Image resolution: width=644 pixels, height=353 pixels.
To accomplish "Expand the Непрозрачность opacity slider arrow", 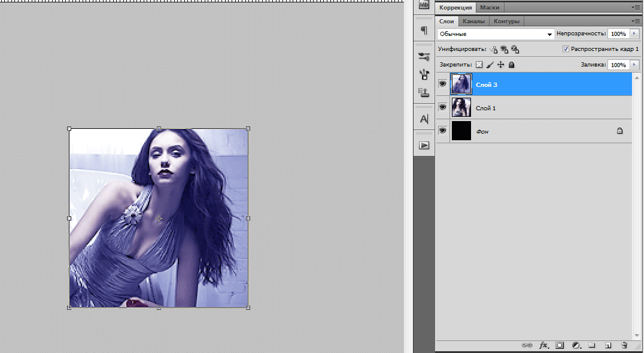I will [x=634, y=34].
